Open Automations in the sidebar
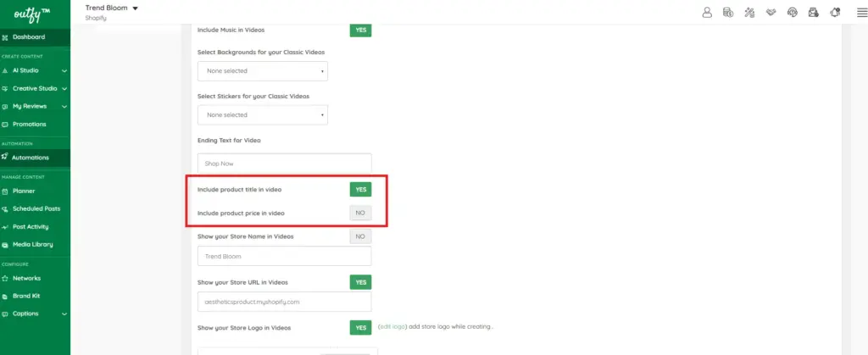 35,158
